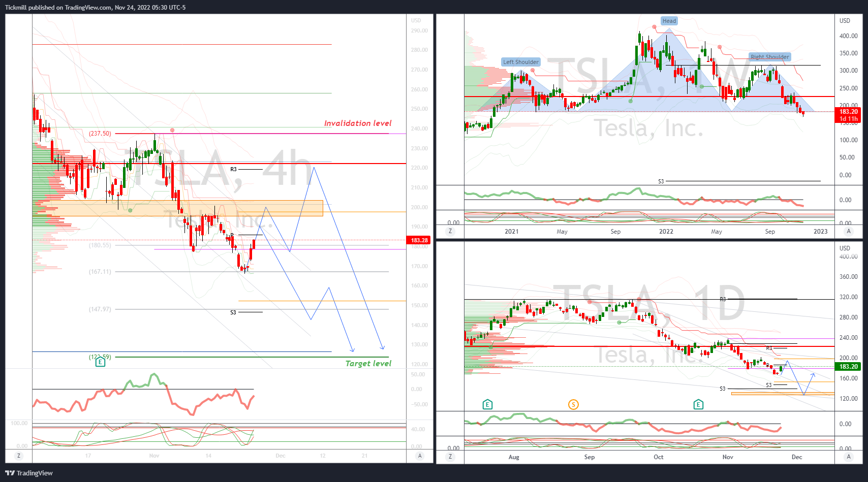
Task: Select the 183.20 red price label, weekly chart
Action: click(x=848, y=112)
